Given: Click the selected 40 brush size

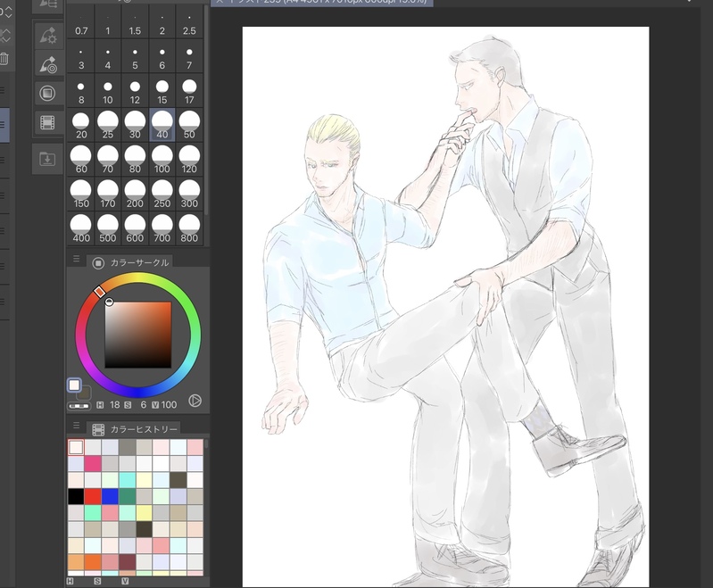Looking at the screenshot, I should tap(162, 125).
